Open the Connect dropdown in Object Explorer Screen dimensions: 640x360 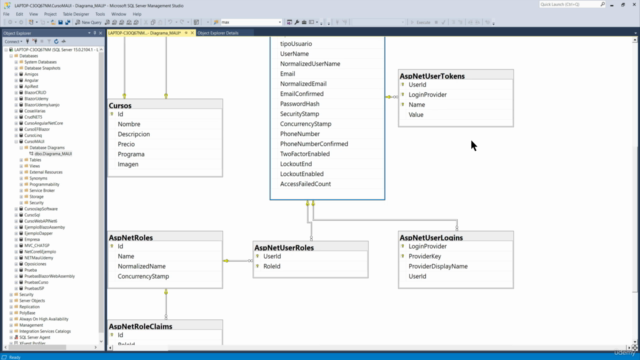[x=13, y=42]
